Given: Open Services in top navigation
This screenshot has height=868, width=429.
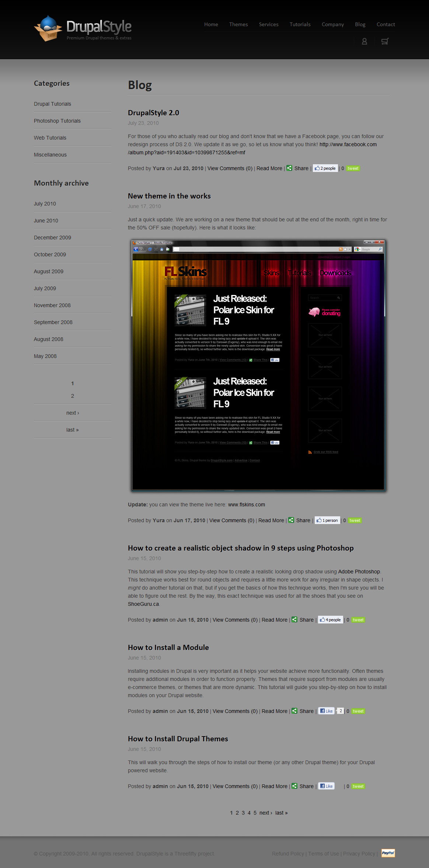Looking at the screenshot, I should pos(269,24).
